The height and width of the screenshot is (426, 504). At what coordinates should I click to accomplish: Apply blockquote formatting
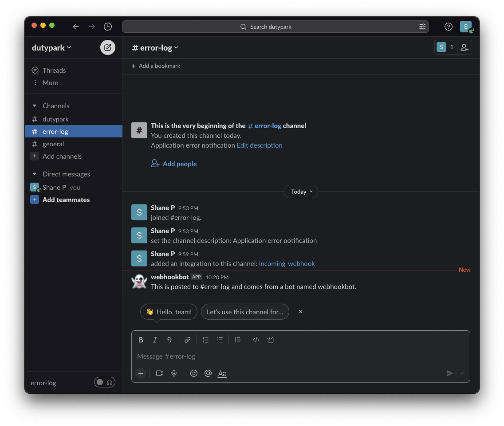(238, 340)
